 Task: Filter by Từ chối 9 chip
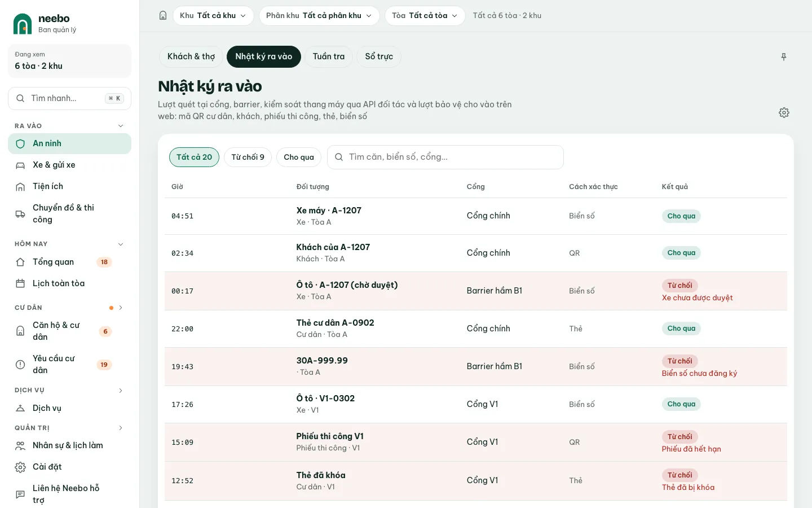248,157
